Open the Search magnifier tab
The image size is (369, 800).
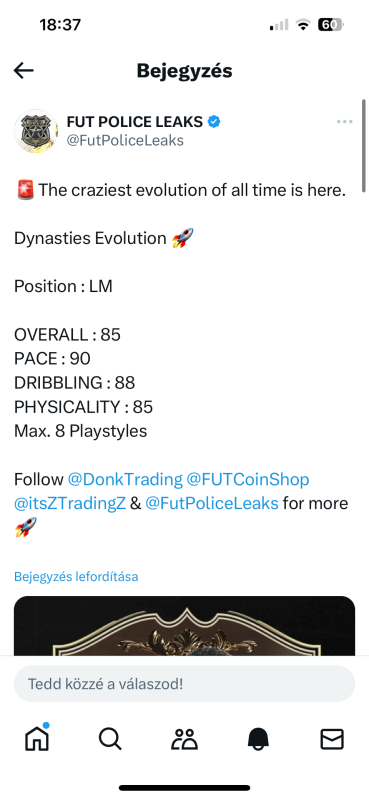click(110, 738)
